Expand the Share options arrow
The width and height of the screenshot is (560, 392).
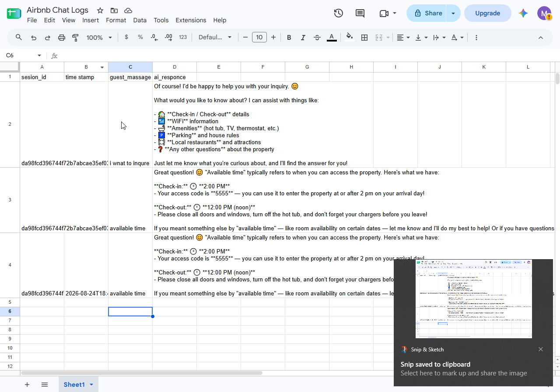[x=453, y=13]
